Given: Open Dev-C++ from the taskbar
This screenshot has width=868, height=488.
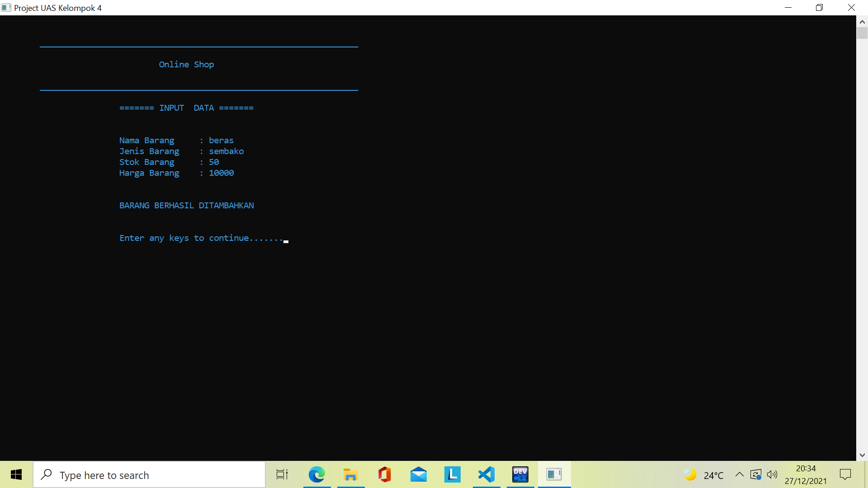Looking at the screenshot, I should coord(520,474).
